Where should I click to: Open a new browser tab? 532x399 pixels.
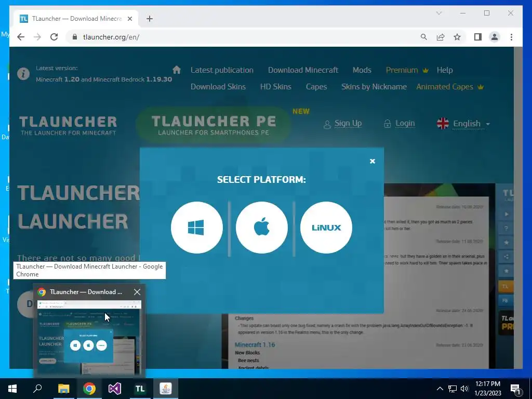150,19
